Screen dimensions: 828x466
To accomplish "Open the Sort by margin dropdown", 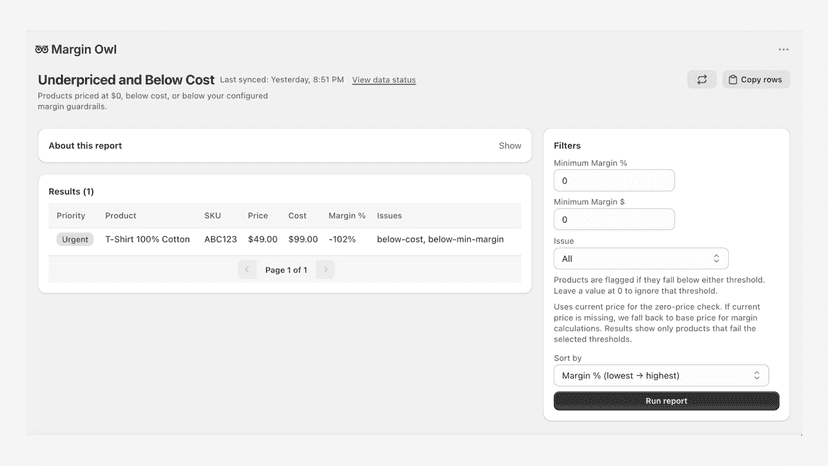I will coord(661,376).
